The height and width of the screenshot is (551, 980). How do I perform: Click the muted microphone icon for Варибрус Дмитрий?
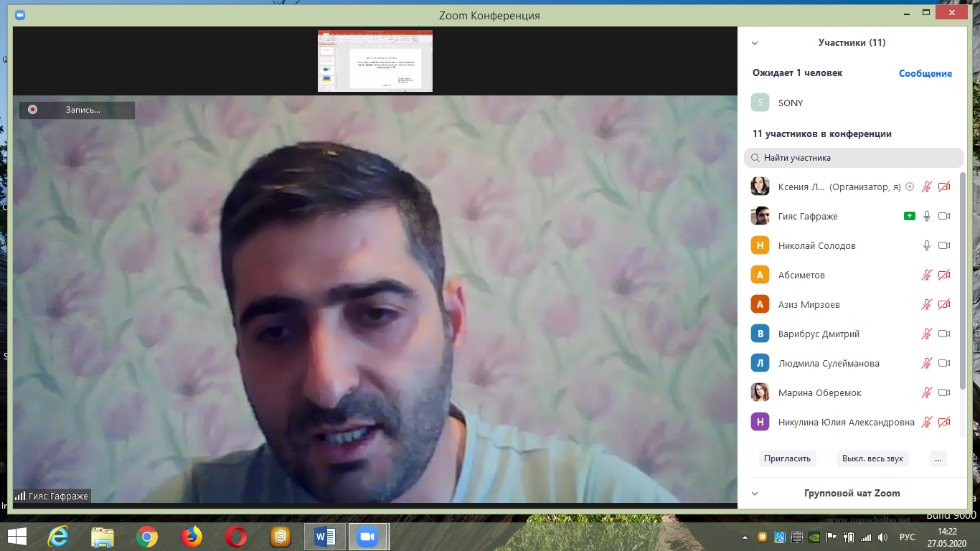point(927,334)
